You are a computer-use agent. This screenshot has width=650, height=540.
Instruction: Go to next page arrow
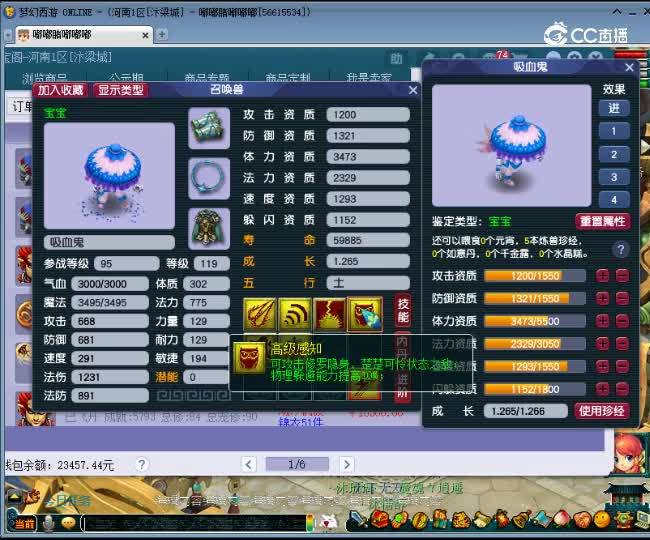coord(347,464)
